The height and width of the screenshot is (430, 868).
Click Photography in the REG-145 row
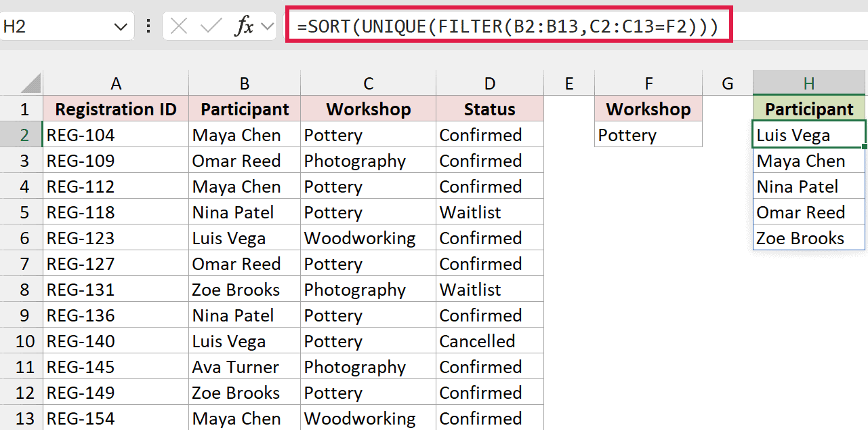pos(368,367)
